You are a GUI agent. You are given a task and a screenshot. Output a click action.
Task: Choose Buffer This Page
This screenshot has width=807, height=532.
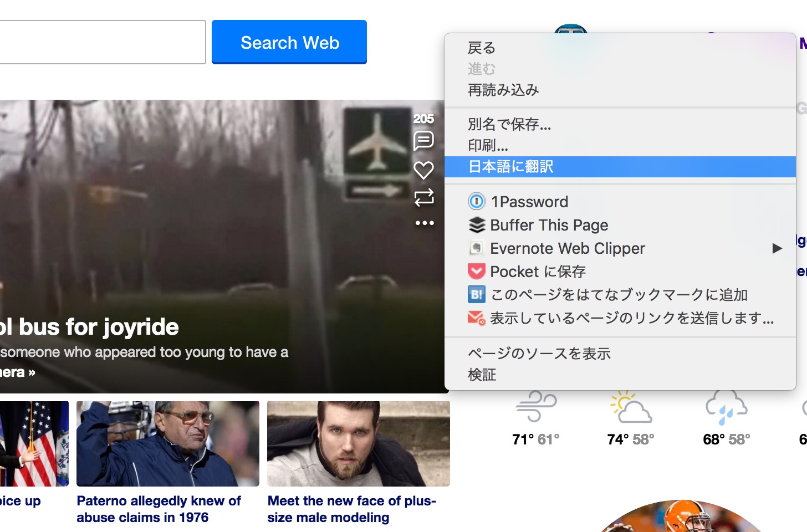click(x=620, y=225)
